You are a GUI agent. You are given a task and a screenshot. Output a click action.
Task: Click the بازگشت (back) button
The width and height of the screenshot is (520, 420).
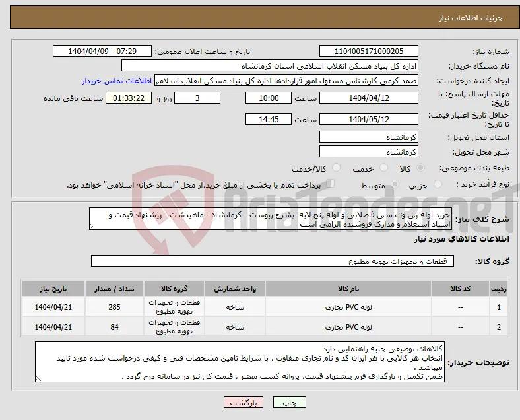pyautogui.click(x=244, y=402)
